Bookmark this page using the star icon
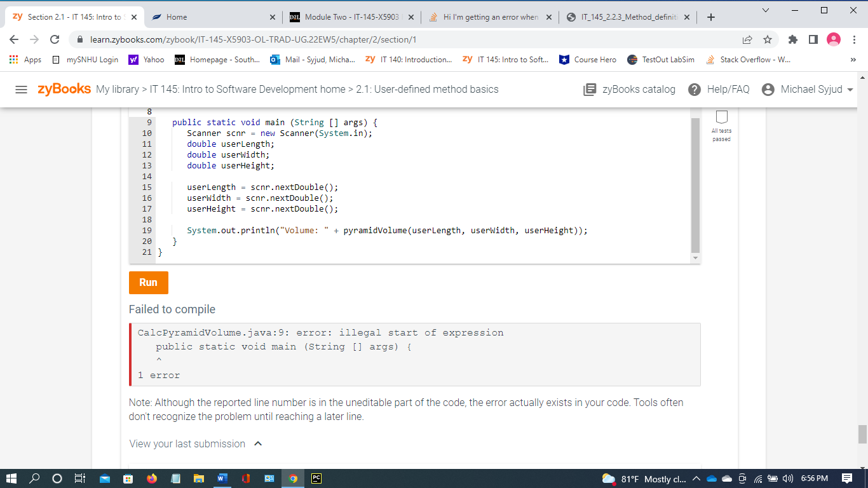The image size is (868, 488). point(768,39)
